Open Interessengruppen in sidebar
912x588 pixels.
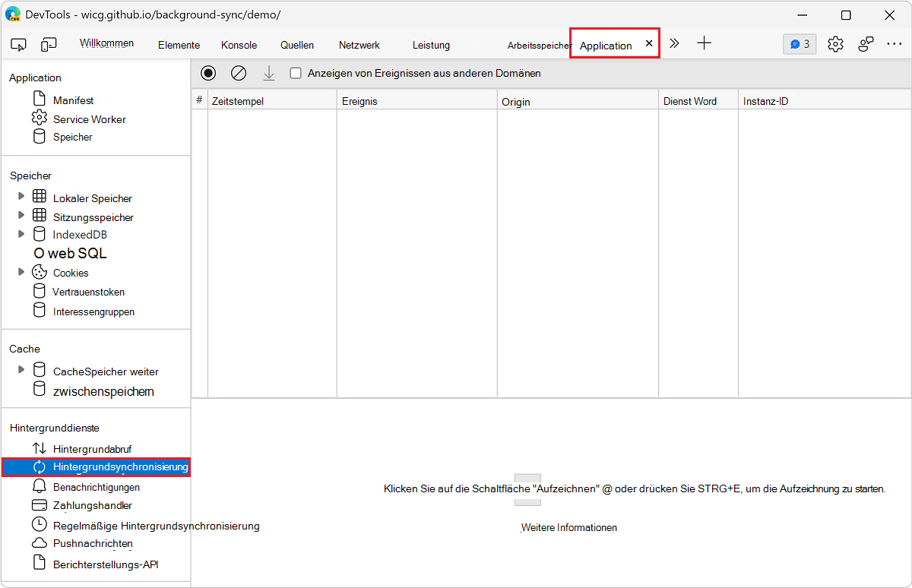pos(93,311)
